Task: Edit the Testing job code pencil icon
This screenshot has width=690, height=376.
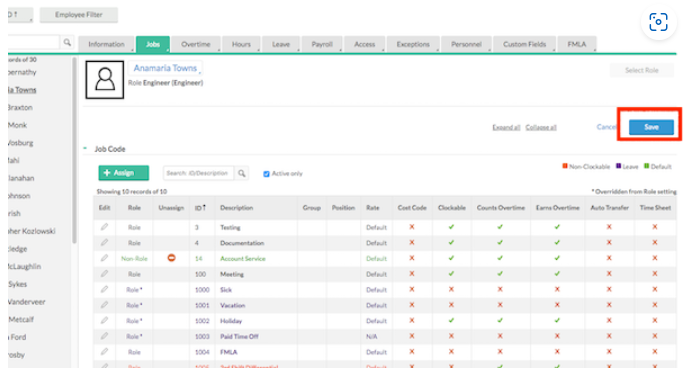Action: 104,227
